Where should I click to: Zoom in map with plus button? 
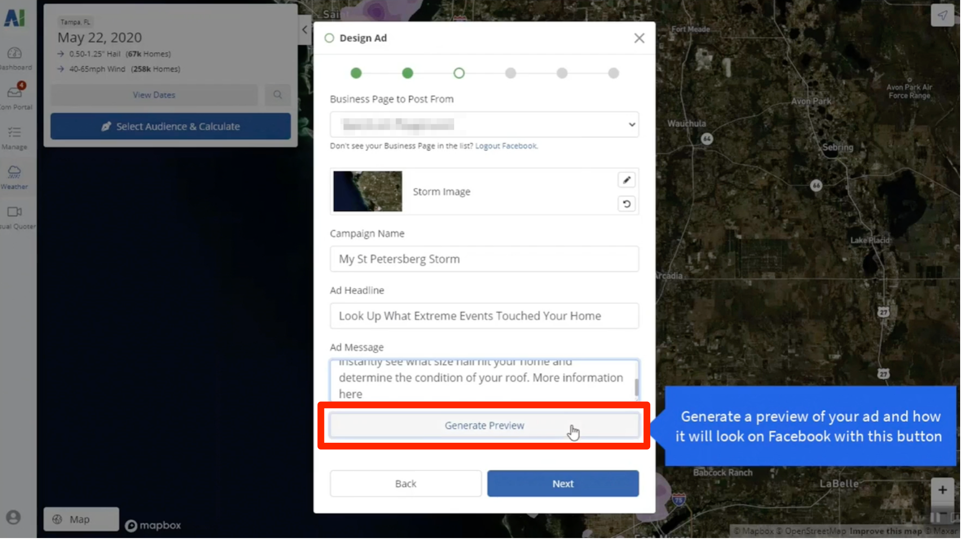(x=942, y=490)
